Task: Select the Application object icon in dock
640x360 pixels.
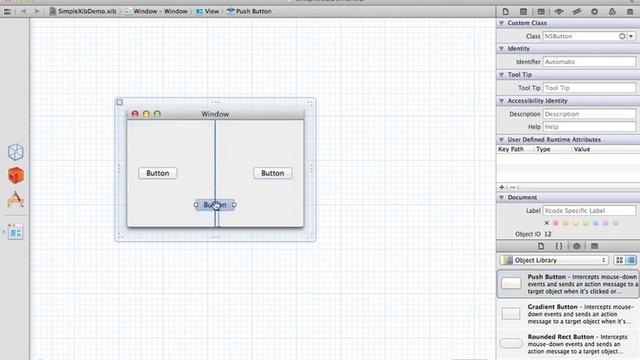Action: [x=16, y=200]
